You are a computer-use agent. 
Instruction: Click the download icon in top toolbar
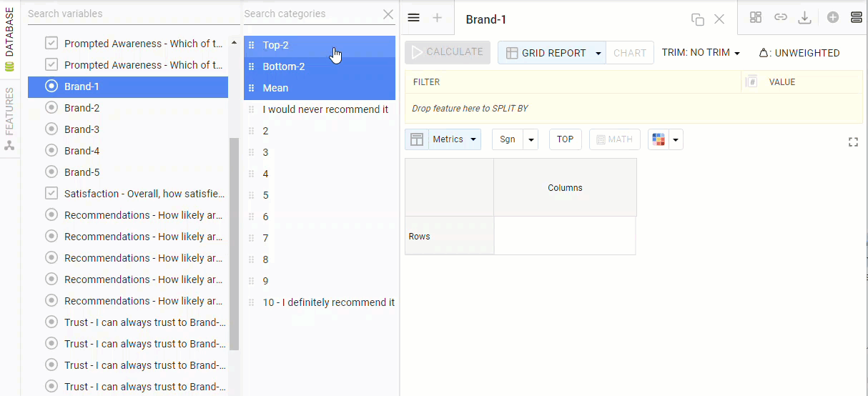click(x=804, y=18)
